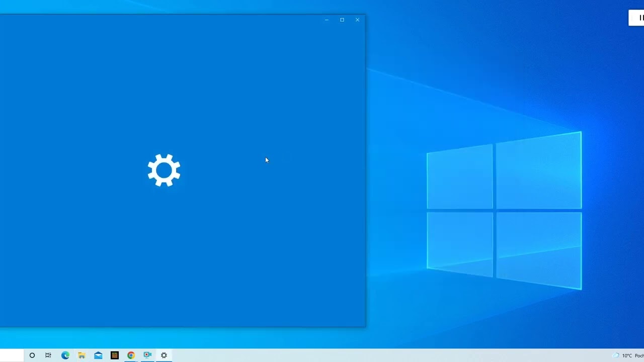
Task: Open Task View on the taskbar
Action: [x=48, y=355]
